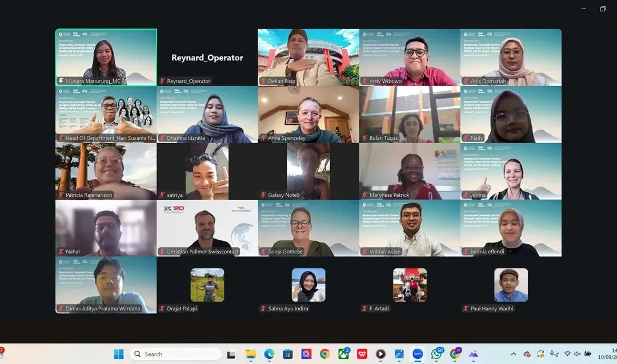
Task: Select Mutiara Manurung_MC's video tile
Action: click(x=106, y=57)
